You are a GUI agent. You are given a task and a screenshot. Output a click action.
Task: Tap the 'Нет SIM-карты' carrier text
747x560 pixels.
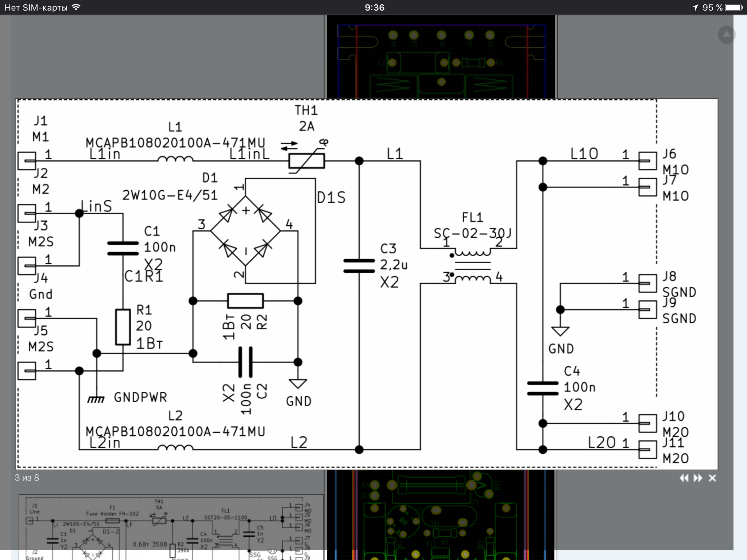(x=36, y=7)
